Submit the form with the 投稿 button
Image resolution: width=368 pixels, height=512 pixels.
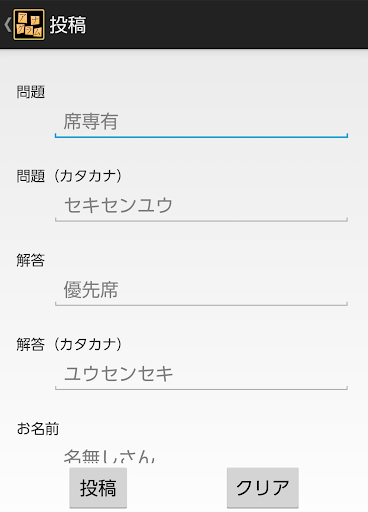(x=98, y=488)
